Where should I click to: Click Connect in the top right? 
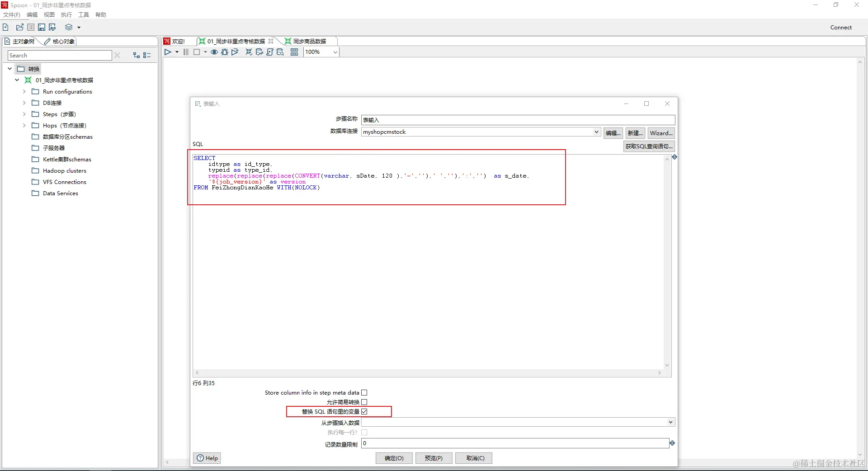[x=841, y=28]
